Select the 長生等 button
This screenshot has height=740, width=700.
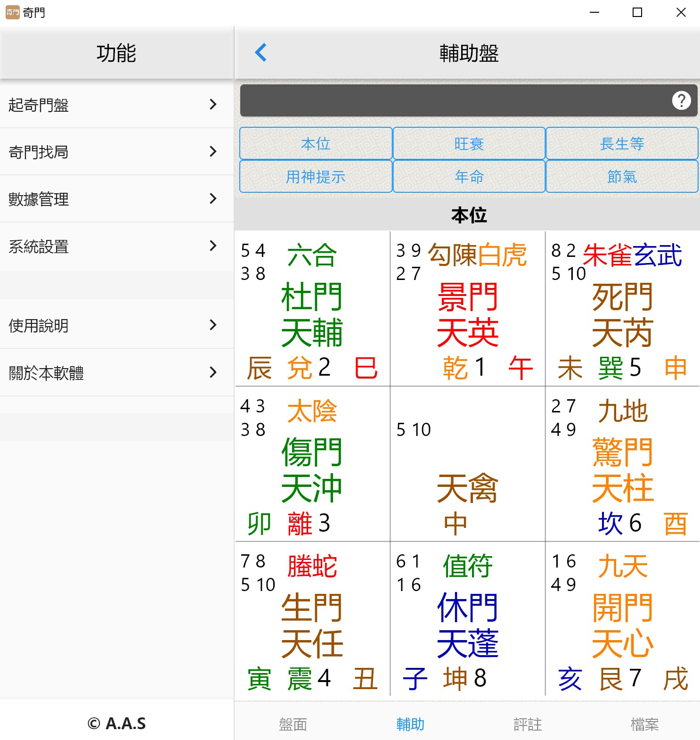622,143
